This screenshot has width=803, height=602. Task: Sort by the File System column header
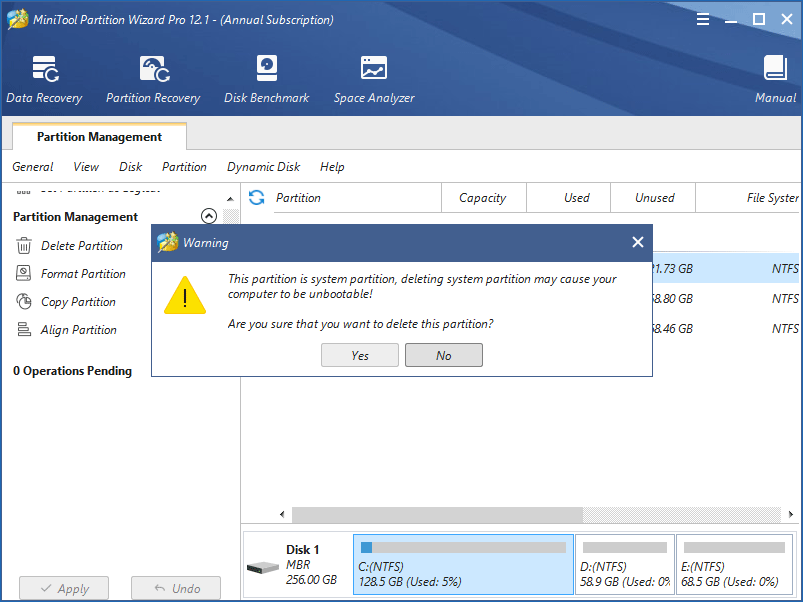748,198
